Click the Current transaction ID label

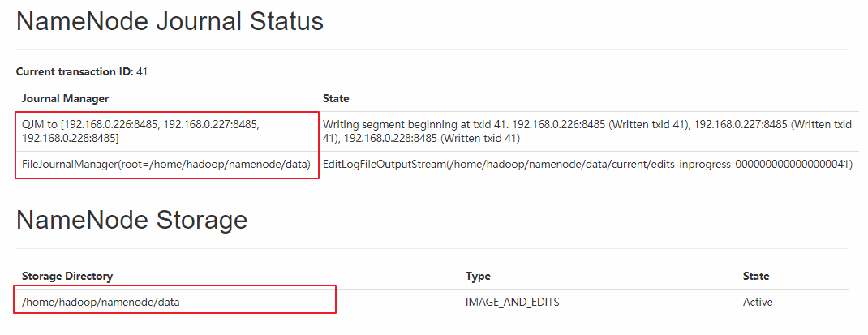[74, 71]
